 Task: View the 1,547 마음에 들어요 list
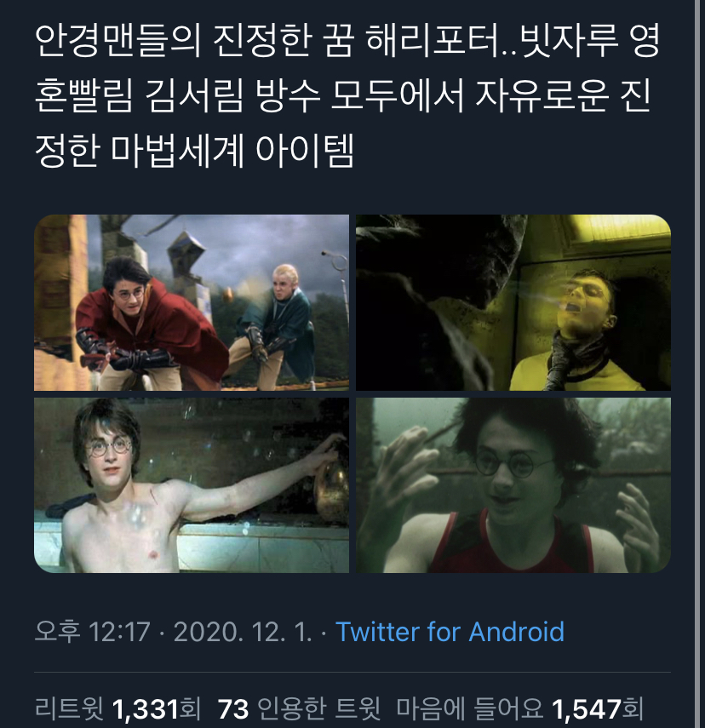coord(520,709)
